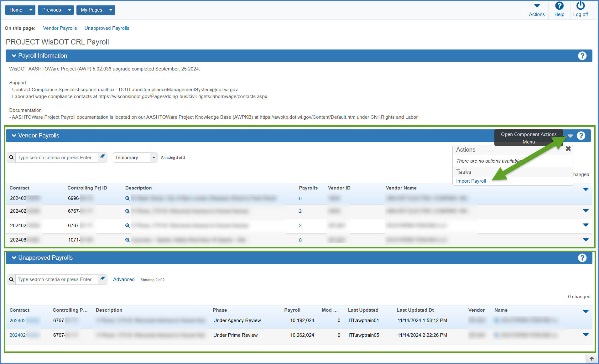599x364 pixels.
Task: Open Vendor Payrolls component actions menu arrow
Action: tap(570, 136)
